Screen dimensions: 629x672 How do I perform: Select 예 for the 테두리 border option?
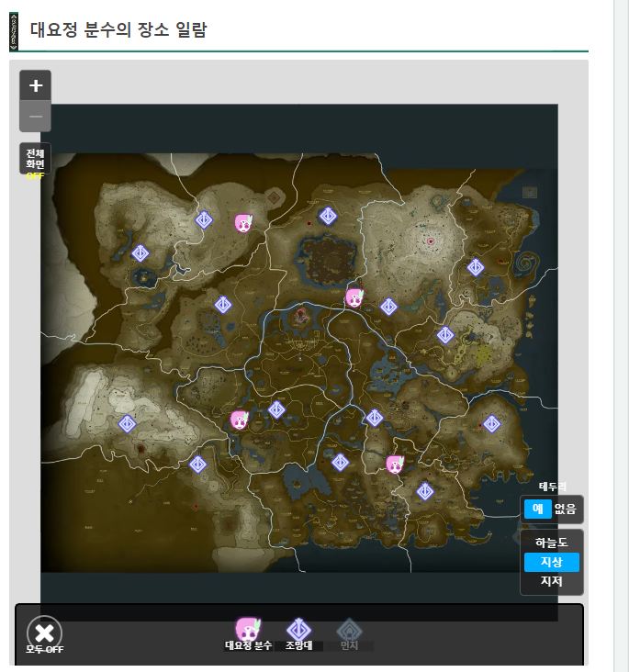pos(538,510)
